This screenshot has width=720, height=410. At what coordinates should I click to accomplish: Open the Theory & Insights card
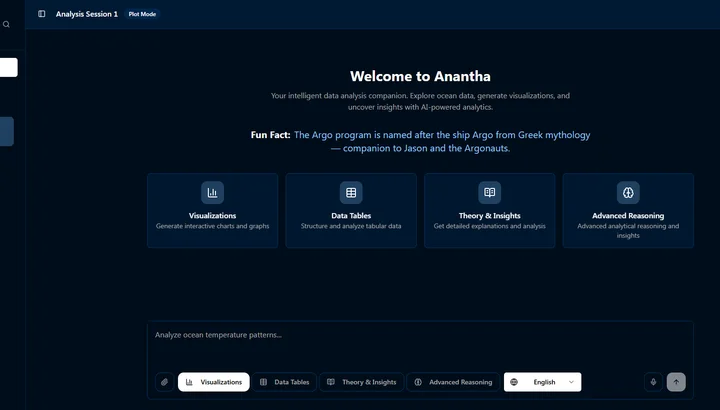(489, 211)
